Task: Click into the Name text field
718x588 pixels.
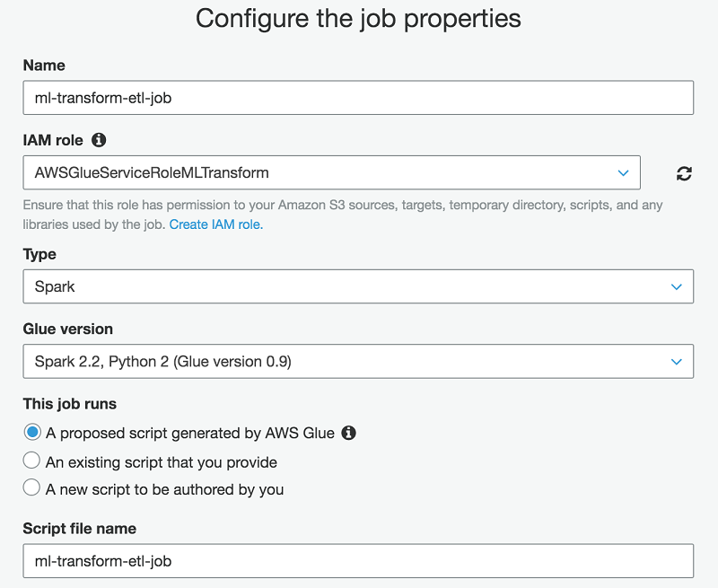Action: tap(357, 98)
